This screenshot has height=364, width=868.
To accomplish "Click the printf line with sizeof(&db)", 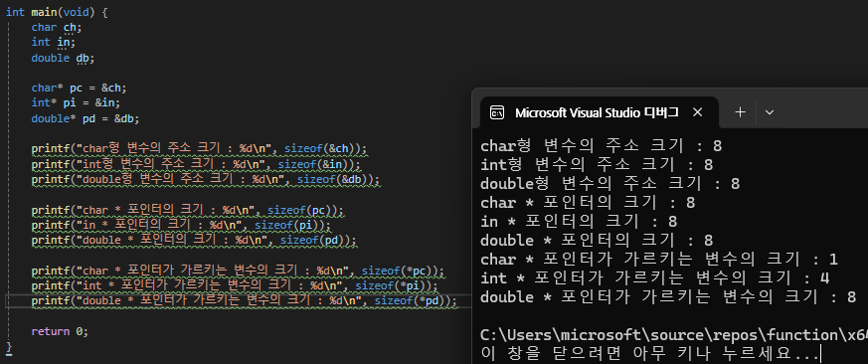I will coord(206,179).
